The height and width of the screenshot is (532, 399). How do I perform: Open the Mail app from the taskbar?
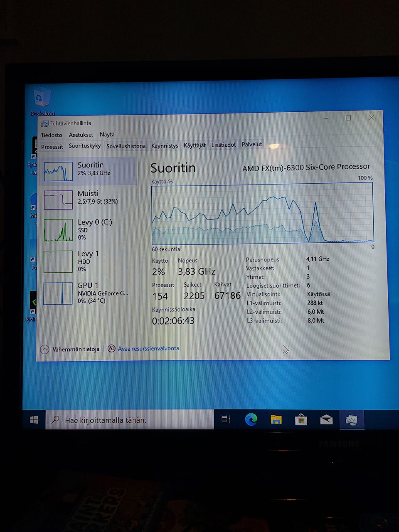tap(326, 420)
